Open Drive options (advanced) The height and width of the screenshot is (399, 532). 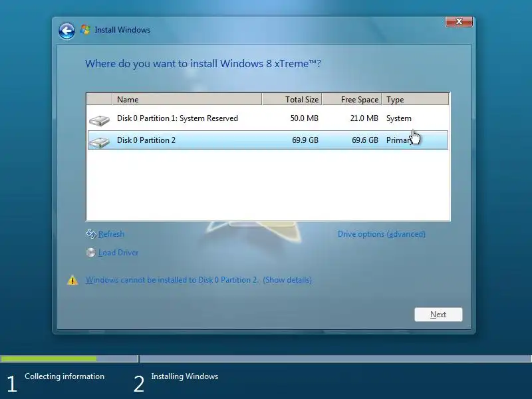point(381,234)
